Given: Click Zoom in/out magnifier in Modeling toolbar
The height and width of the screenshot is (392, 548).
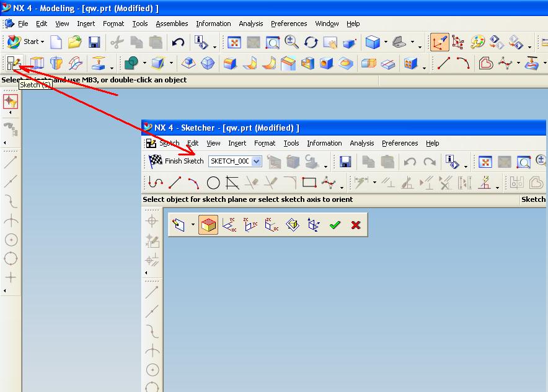Looking at the screenshot, I should click(291, 42).
